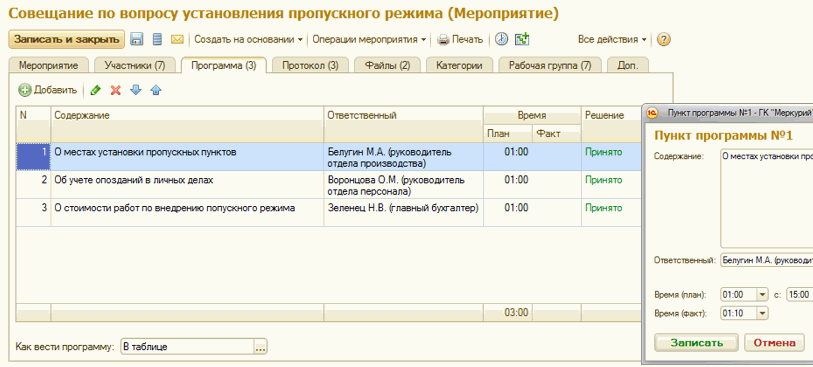813x367 pixels.
Task: Click the plan time 01:00 in row 3
Action: pos(516,208)
